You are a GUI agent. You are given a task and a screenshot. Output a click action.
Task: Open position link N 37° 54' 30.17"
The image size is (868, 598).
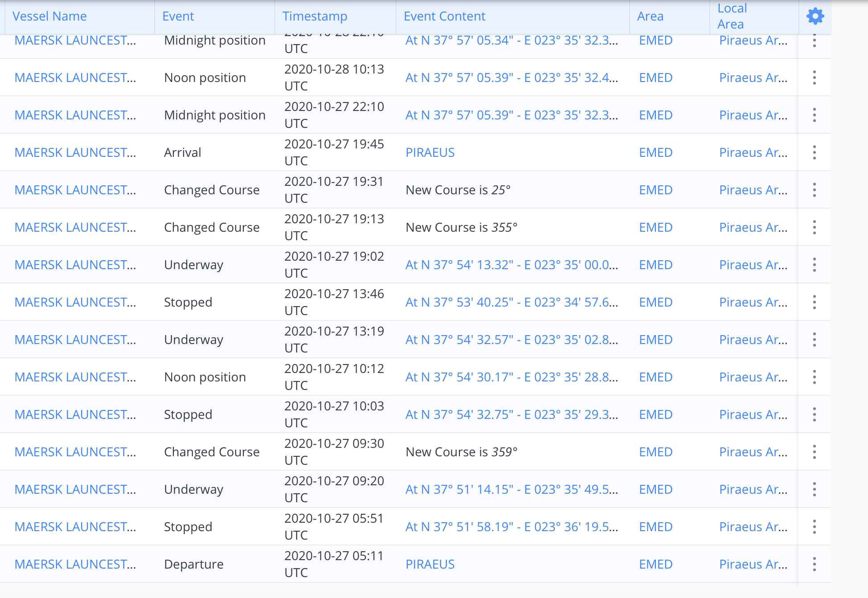click(x=512, y=377)
